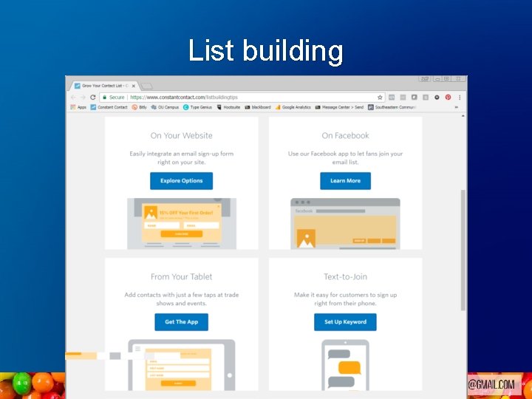This screenshot has height=399, width=532.
Task: Open the Message Center > Send bookmark
Action: click(339, 107)
